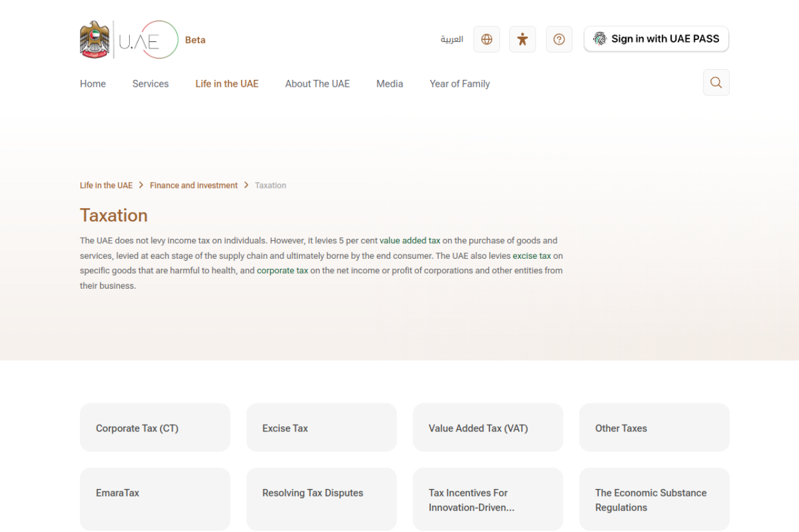Open The Economic Substance Regulations card
Viewport: 799px width, 532px height.
pos(654,499)
